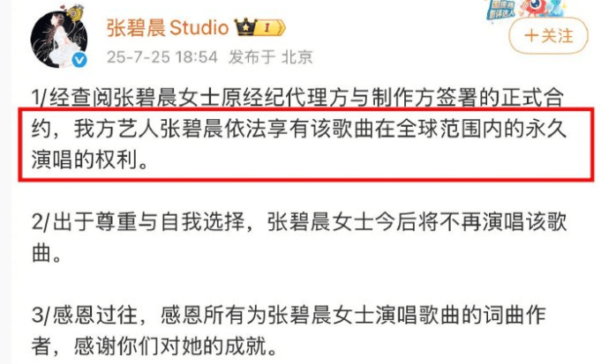
Task: Click the small pink hearts above the avatar
Action: (62, 9)
